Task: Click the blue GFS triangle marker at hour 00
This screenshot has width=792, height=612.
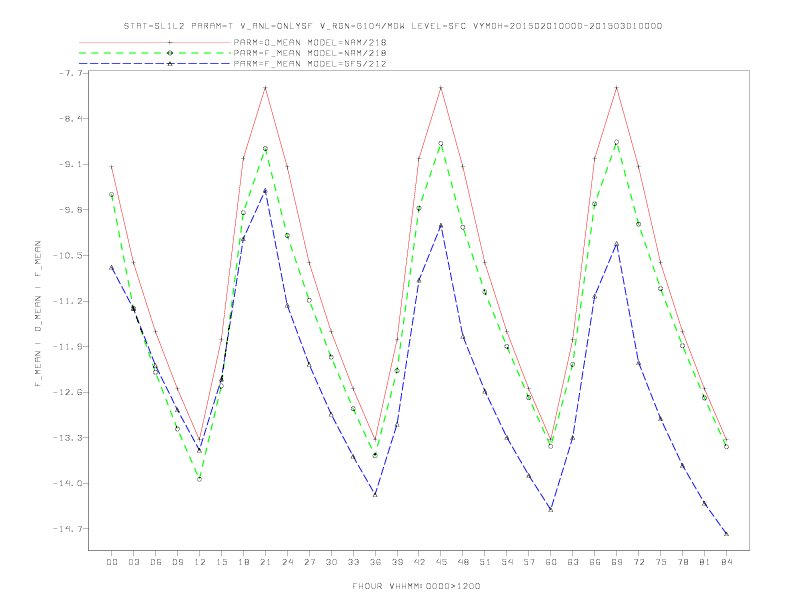Action: (x=112, y=267)
